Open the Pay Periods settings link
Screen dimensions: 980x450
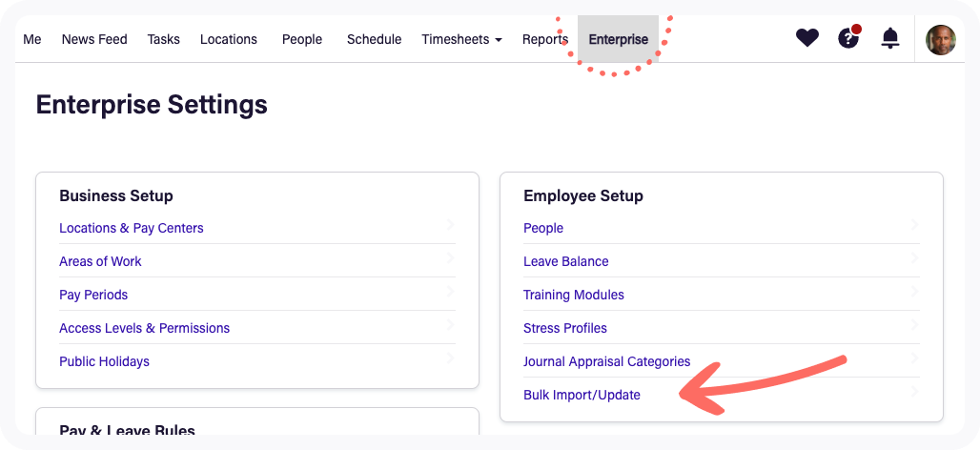93,295
